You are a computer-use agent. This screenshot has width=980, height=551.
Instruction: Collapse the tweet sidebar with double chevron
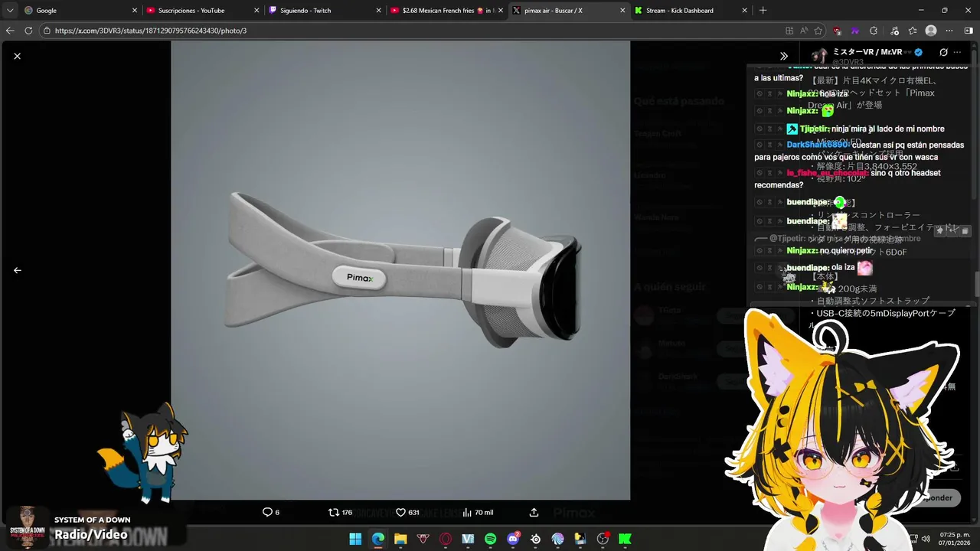784,56
